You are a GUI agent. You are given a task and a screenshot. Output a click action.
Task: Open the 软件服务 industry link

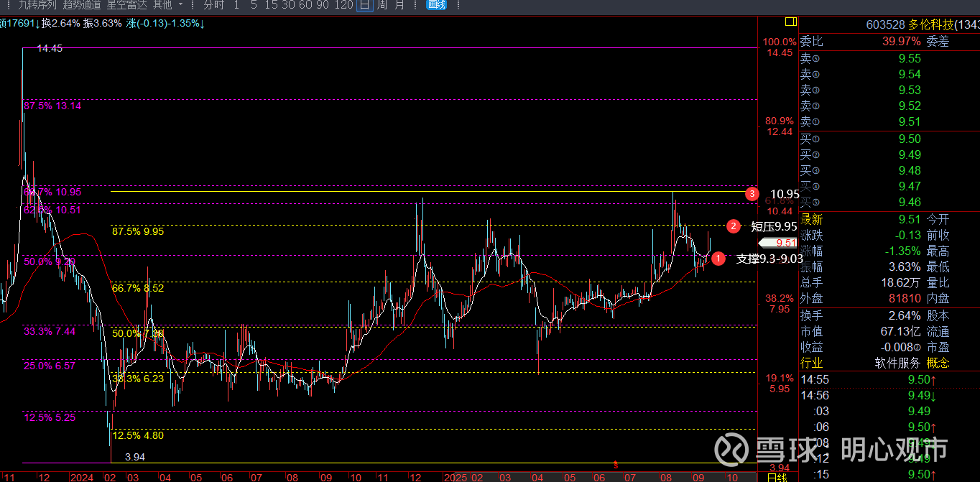(x=898, y=363)
